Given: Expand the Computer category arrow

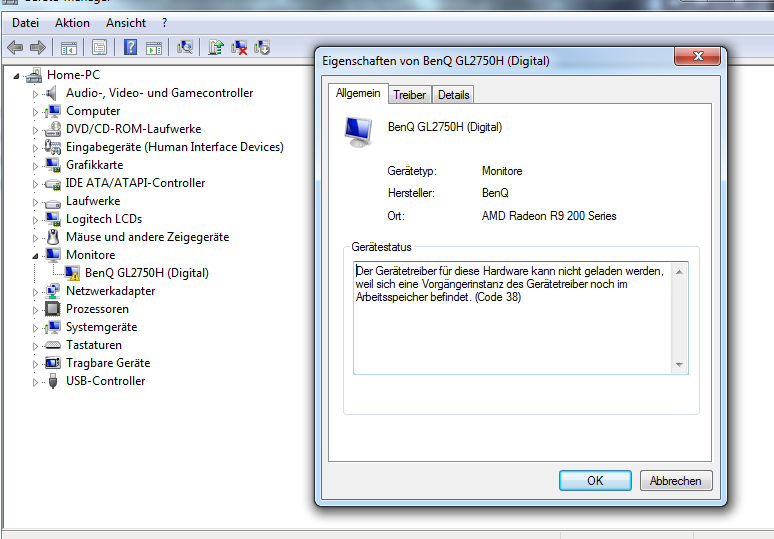Looking at the screenshot, I should 35,112.
